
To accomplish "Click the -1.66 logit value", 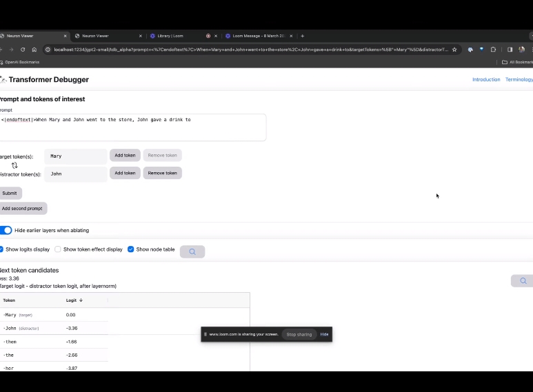I will [x=72, y=342].
